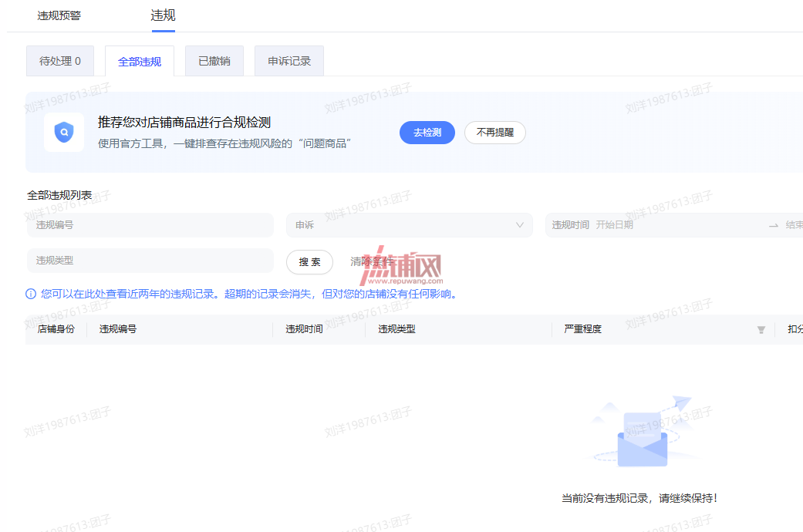Click the 去检测 button
Image resolution: width=803 pixels, height=532 pixels.
[x=427, y=133]
